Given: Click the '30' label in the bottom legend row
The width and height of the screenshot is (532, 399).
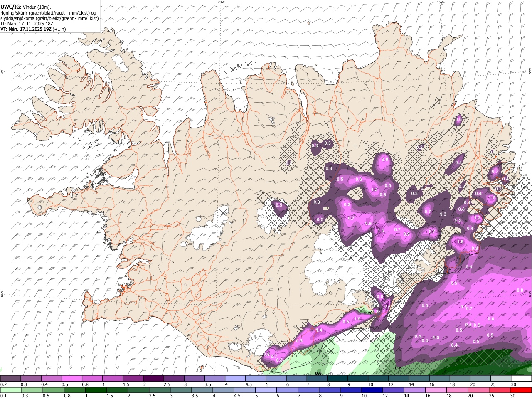Looking at the screenshot, I should [514, 396].
